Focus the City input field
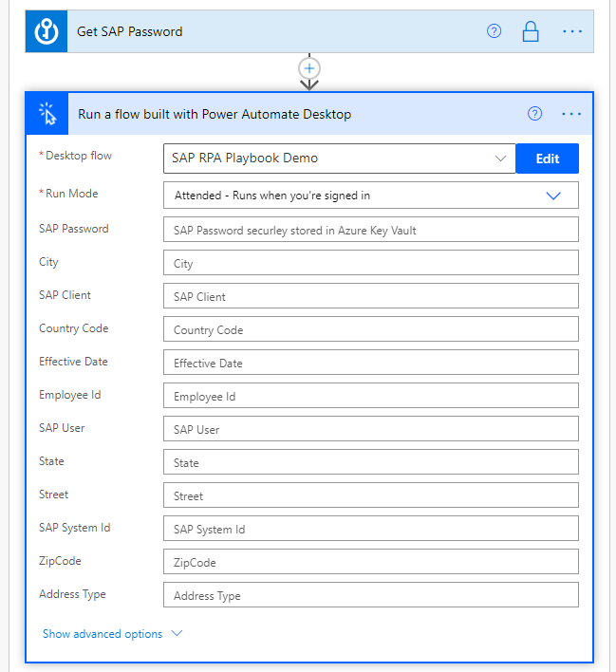The width and height of the screenshot is (616, 672). pyautogui.click(x=371, y=263)
